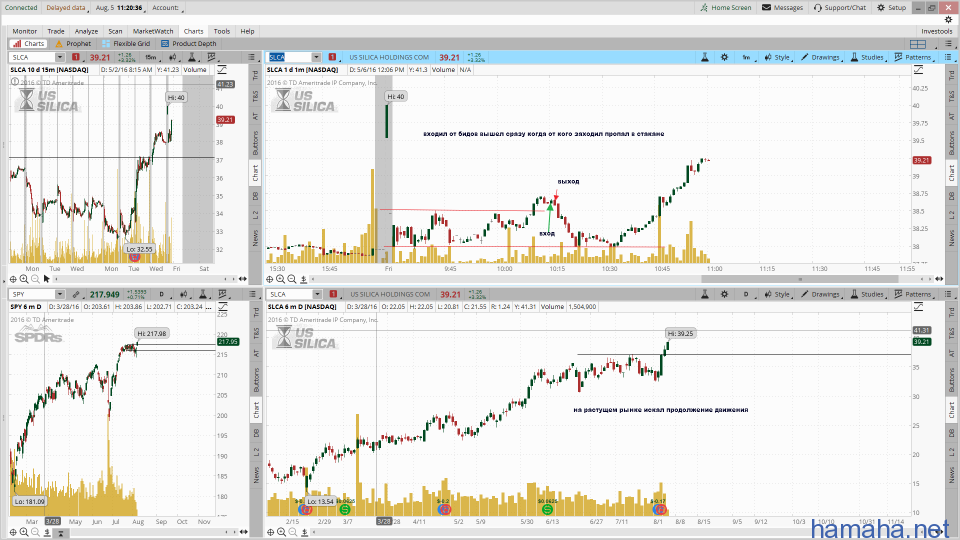Toggle the News side tab of the top-left chart
This screenshot has height=540, width=960.
point(256,237)
